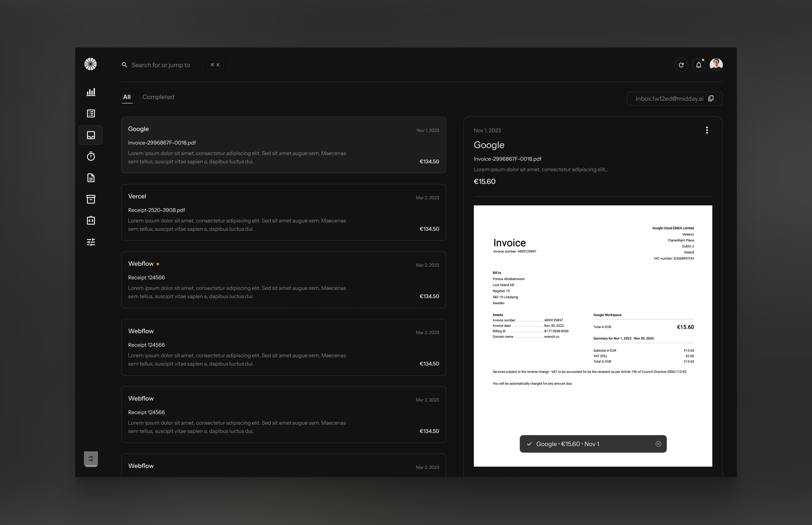
Task: Open the invoices document icon in sidebar
Action: coord(91,178)
